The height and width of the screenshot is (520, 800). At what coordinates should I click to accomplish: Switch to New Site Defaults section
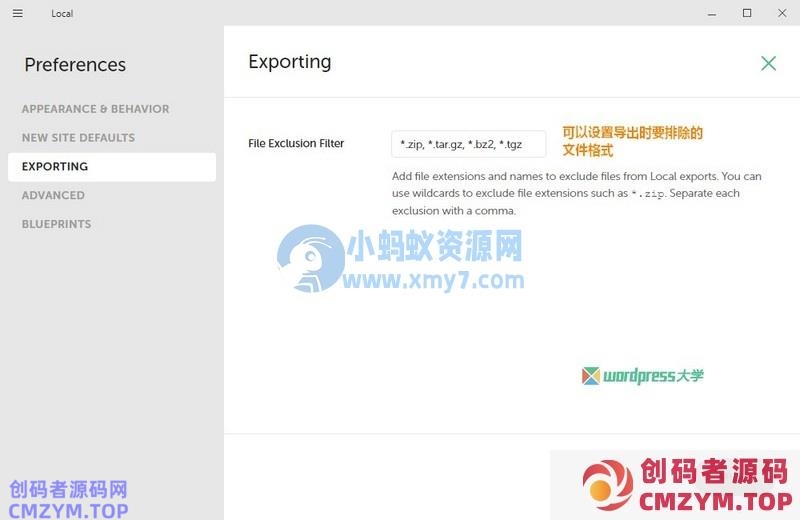point(78,138)
